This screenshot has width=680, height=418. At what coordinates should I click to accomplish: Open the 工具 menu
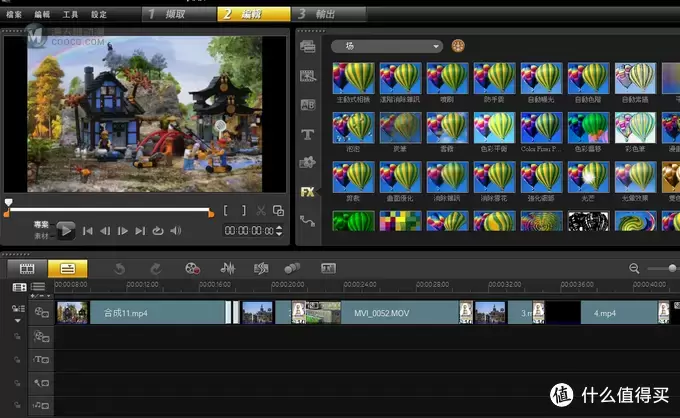pyautogui.click(x=70, y=14)
